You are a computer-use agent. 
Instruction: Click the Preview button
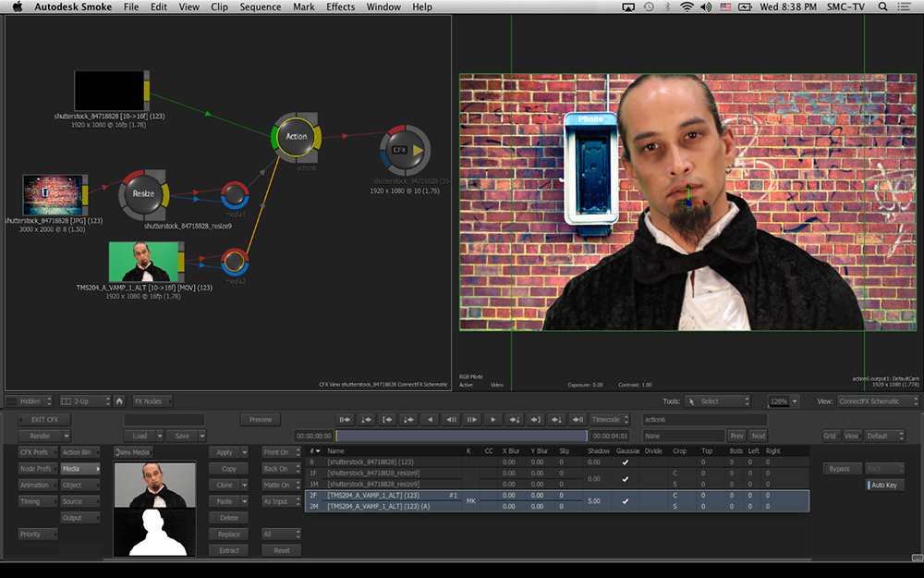point(261,420)
